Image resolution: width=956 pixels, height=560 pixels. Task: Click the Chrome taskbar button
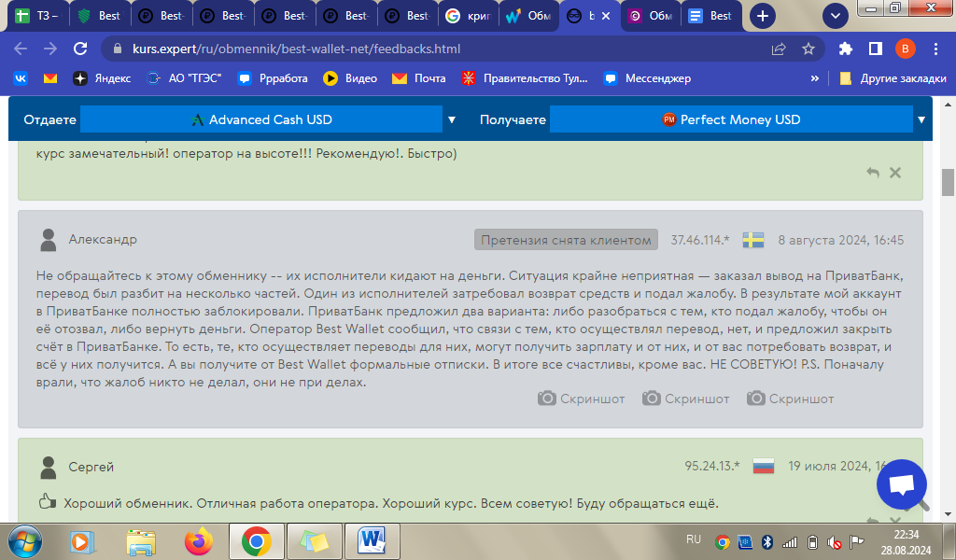coord(257,541)
